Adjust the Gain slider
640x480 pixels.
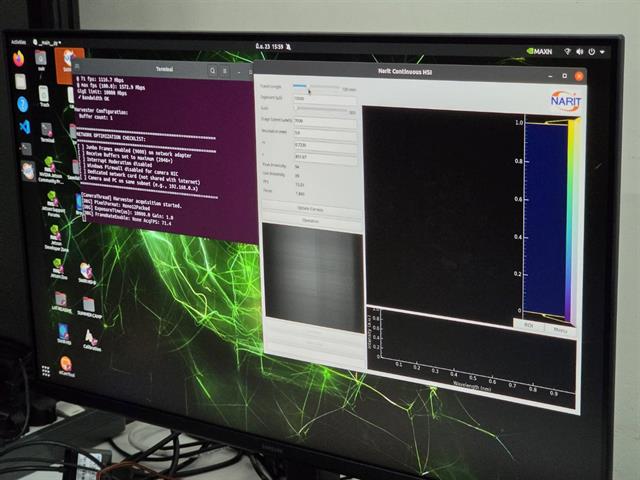321,109
